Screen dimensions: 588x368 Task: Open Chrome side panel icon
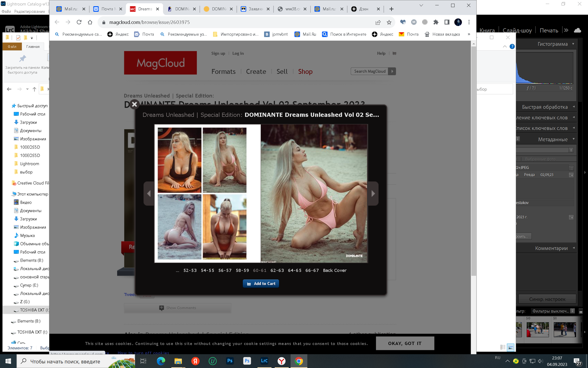click(x=447, y=22)
